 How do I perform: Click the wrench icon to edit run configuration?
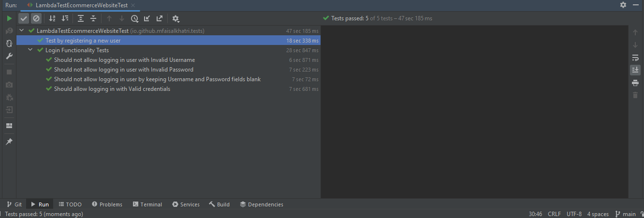[9, 56]
